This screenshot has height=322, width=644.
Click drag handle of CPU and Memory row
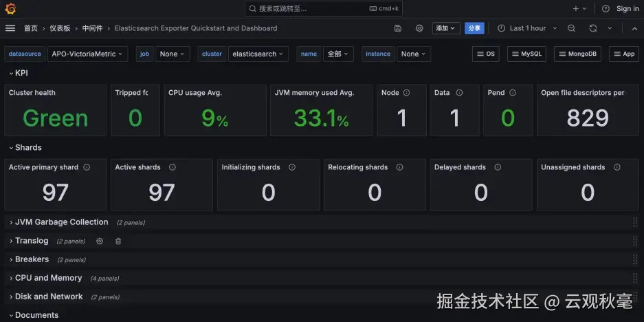(635, 279)
